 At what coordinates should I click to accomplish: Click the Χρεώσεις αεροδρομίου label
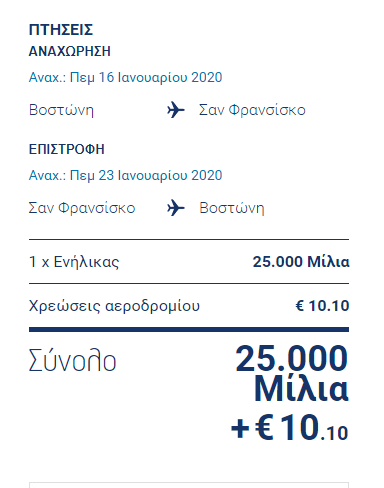114,306
